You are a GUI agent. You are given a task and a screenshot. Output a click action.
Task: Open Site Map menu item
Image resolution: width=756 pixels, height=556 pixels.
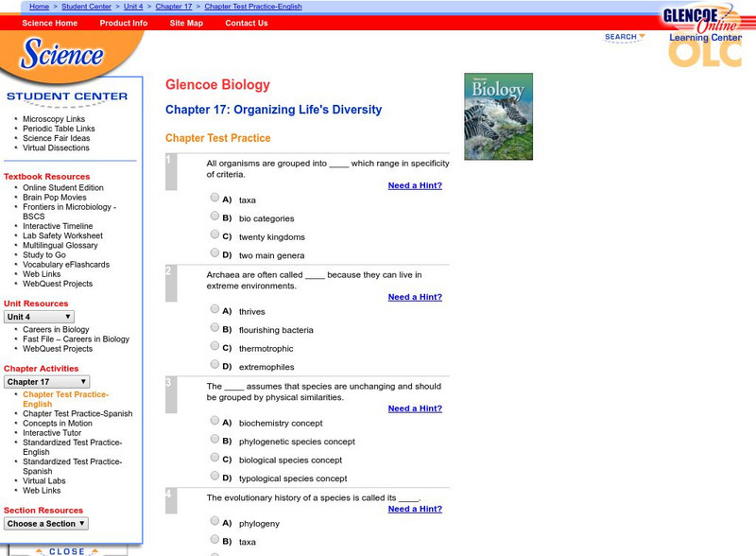tap(186, 23)
